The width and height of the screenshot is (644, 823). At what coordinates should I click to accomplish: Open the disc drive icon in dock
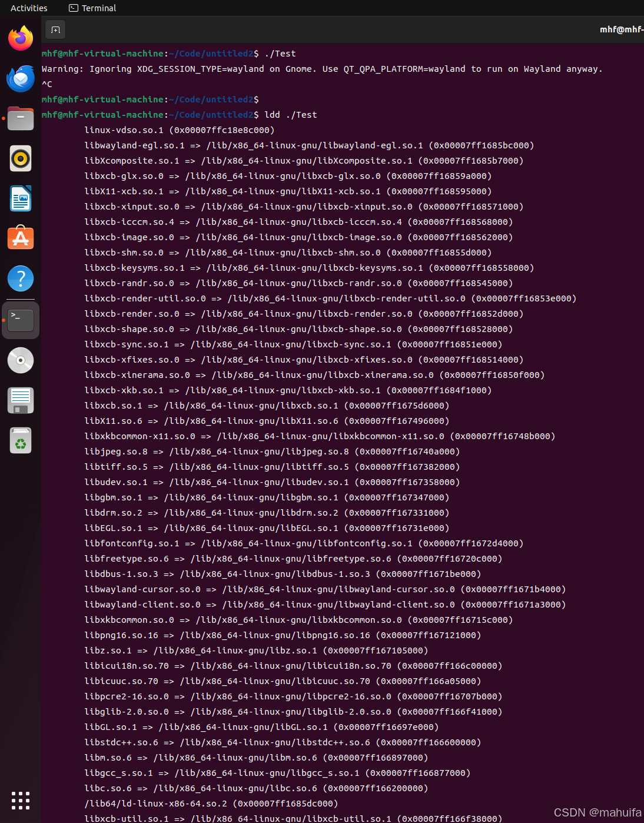click(x=21, y=360)
